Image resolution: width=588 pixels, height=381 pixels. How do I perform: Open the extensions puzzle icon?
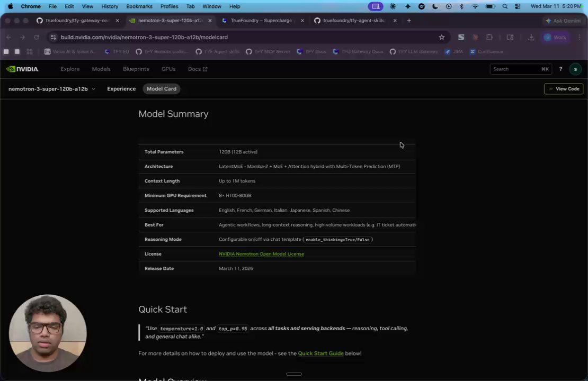489,37
